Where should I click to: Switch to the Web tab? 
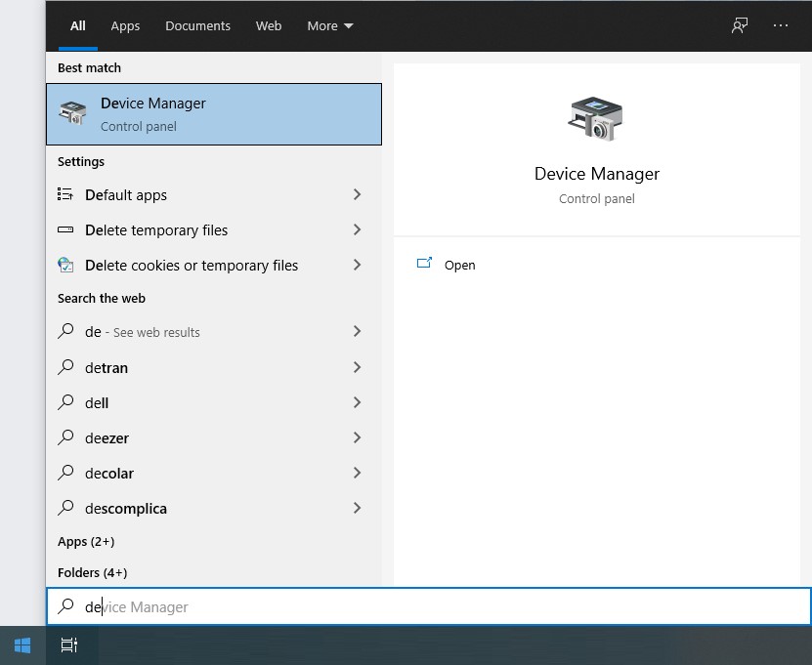pos(269,25)
